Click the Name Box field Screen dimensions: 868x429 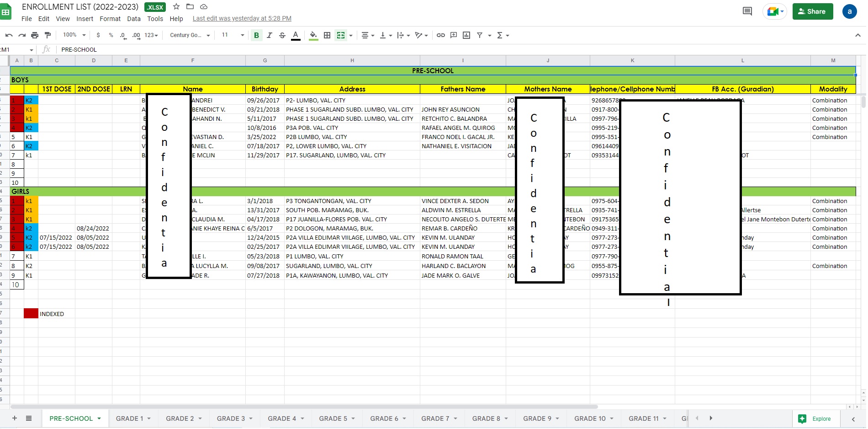[x=17, y=49]
